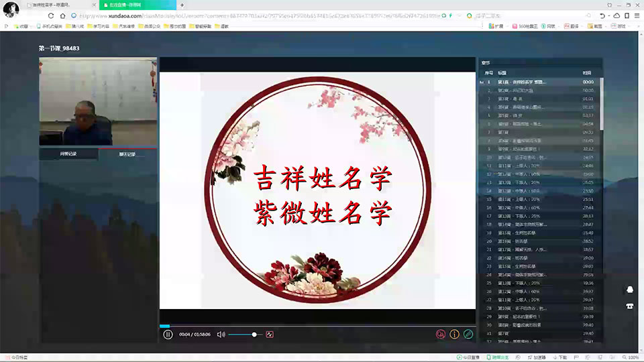Jump to chapter row 3 at 01:21
This screenshot has height=362, width=644.
point(539,99)
